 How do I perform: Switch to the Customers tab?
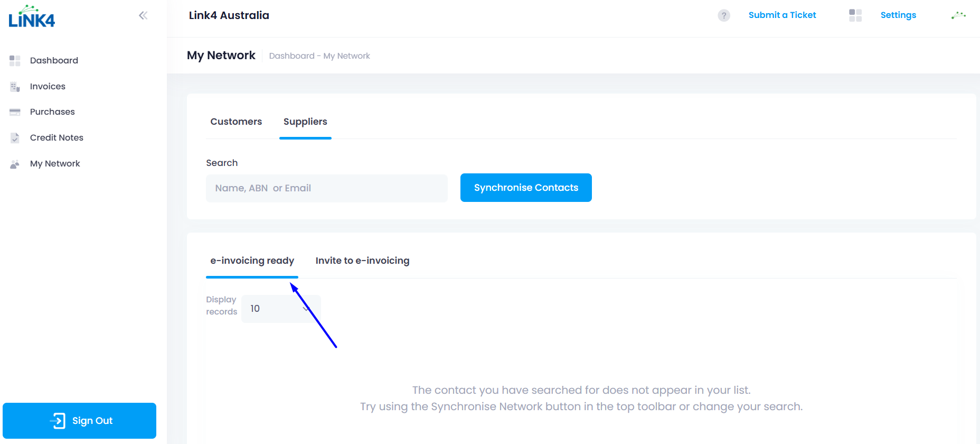coord(236,122)
